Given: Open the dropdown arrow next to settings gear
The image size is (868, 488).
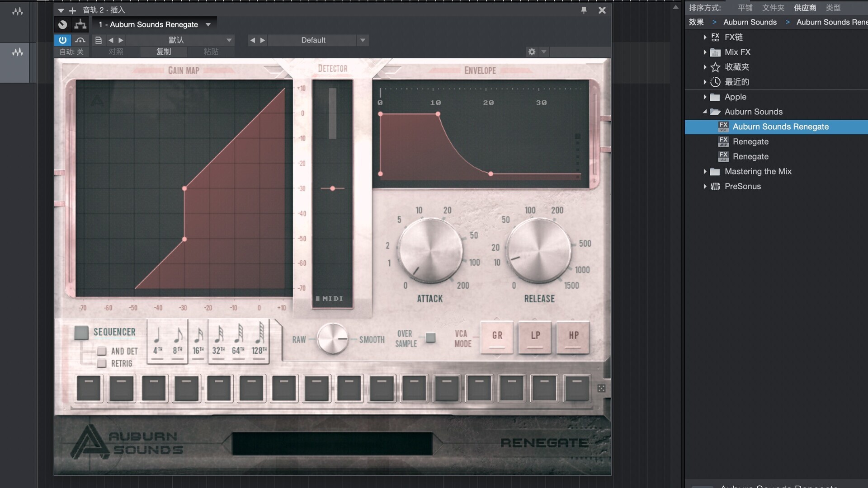Looking at the screenshot, I should (x=544, y=52).
